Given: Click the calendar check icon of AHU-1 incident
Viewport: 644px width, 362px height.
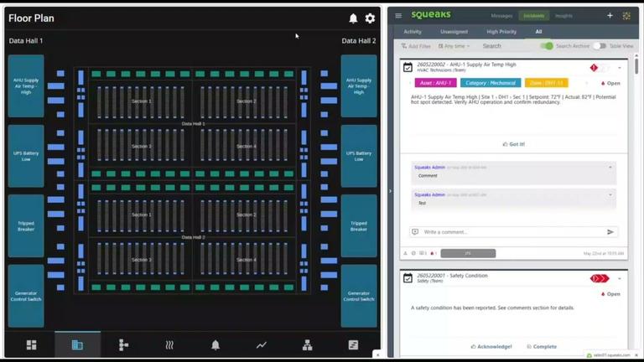Looking at the screenshot, I should (x=408, y=67).
